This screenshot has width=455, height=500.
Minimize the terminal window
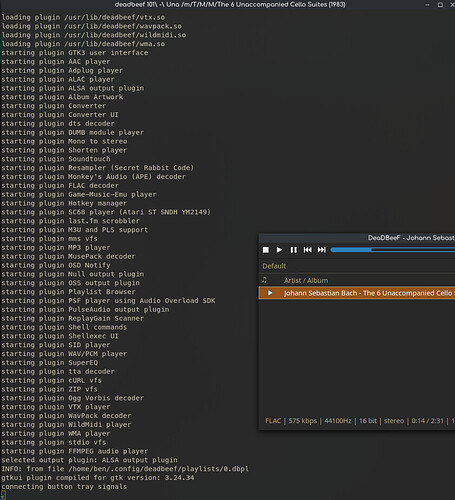428,5
